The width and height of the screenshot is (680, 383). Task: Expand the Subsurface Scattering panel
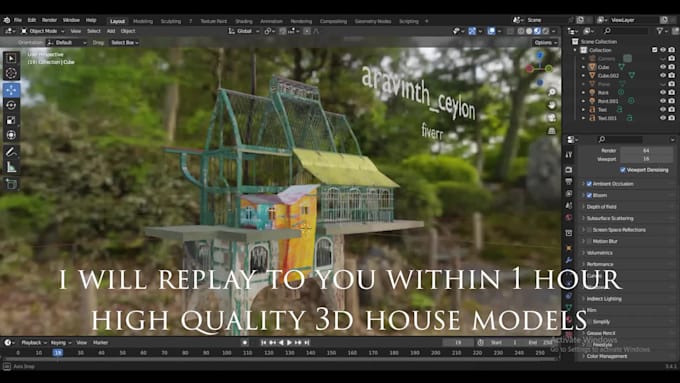tap(610, 218)
